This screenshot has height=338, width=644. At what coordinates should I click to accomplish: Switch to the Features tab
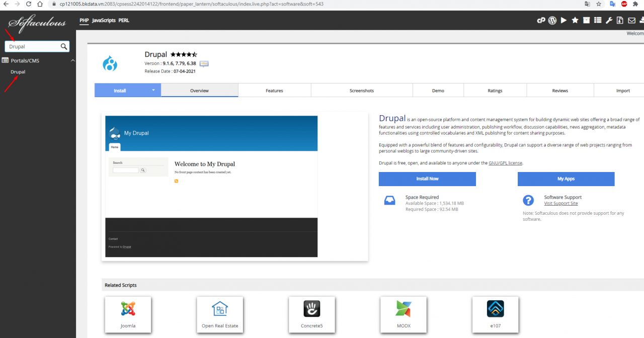pyautogui.click(x=274, y=91)
